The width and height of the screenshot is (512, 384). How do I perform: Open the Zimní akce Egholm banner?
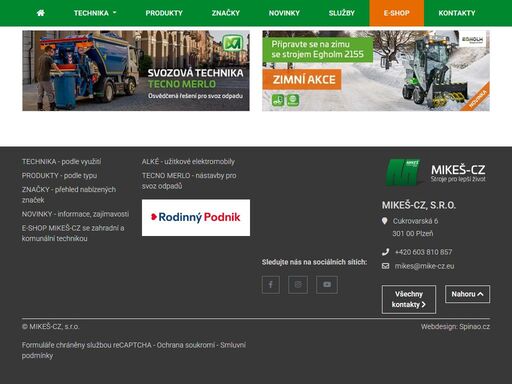376,71
